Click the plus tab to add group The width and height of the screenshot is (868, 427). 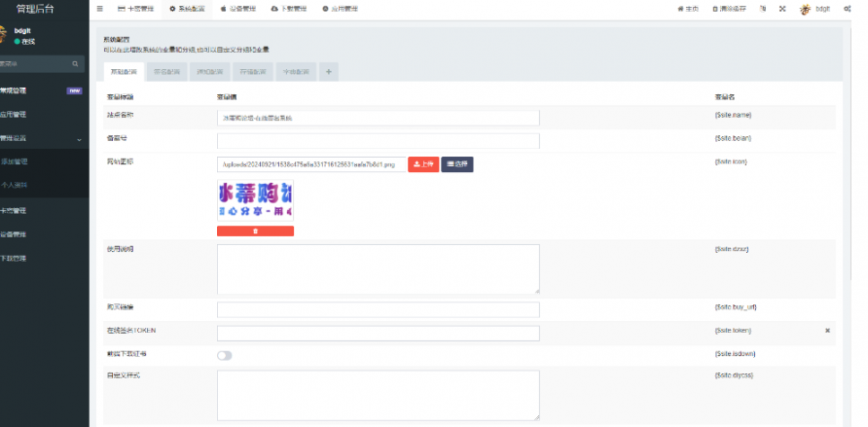coord(329,72)
